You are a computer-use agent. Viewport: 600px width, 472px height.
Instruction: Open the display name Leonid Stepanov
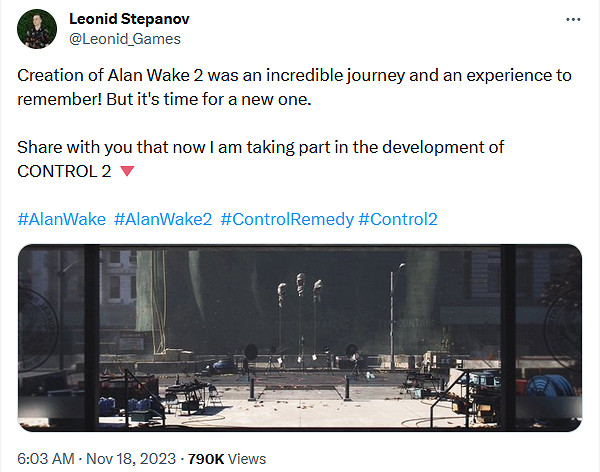click(128, 20)
